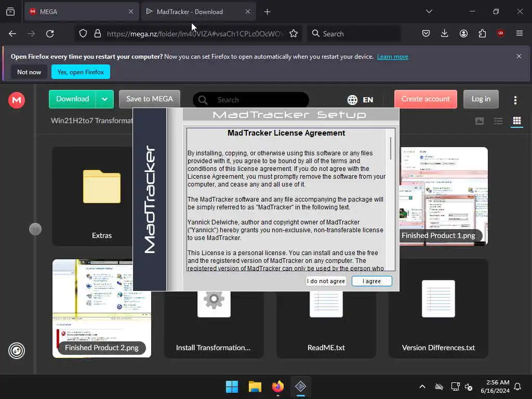This screenshot has height=399, width=532.
Task: Open the list all tabs chevron
Action: point(429,11)
